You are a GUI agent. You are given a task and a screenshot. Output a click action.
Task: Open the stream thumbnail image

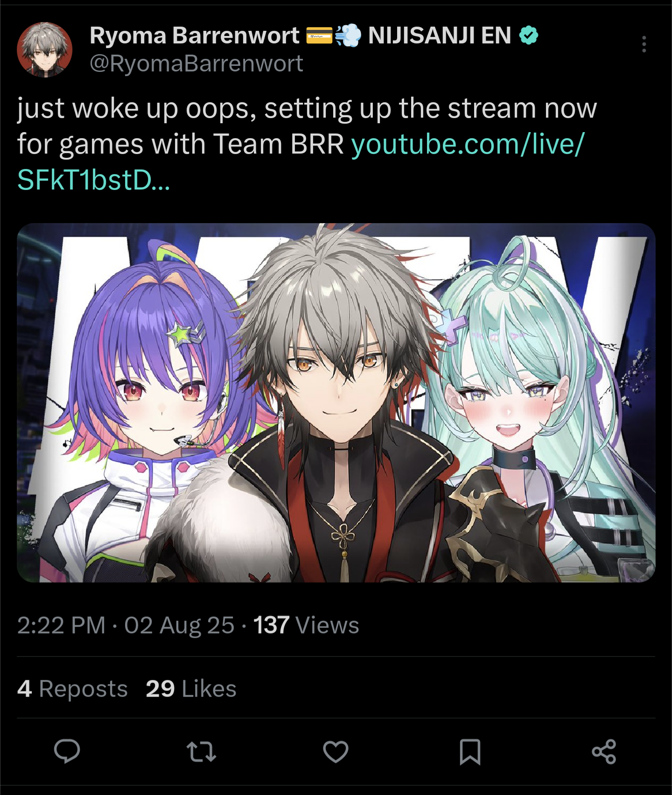(336, 402)
